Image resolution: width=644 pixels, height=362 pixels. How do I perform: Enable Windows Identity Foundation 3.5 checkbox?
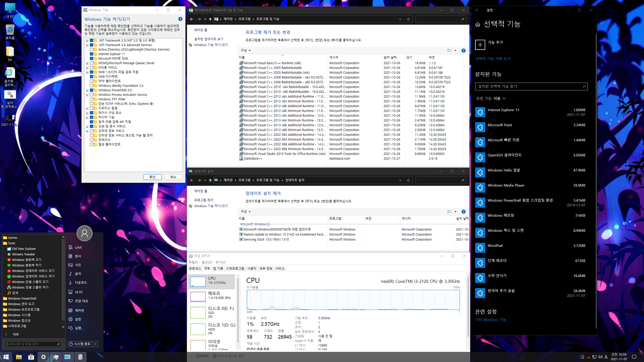(x=91, y=85)
